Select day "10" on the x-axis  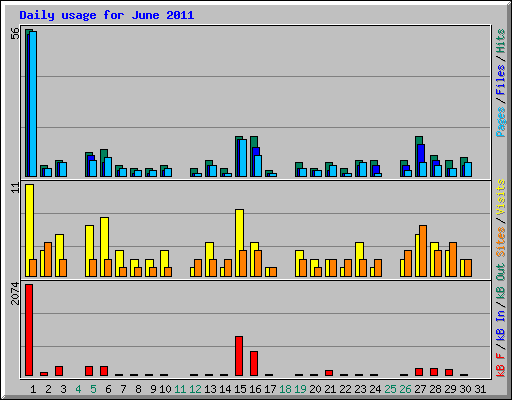pos(165,389)
